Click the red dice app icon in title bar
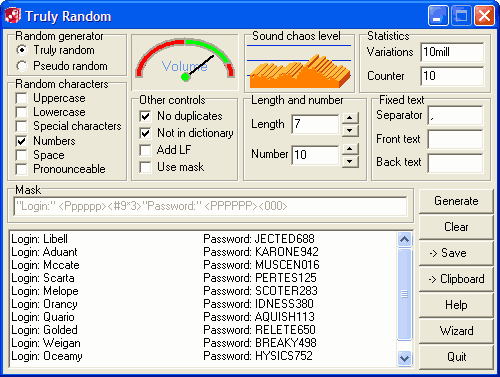This screenshot has width=500, height=377. pos(13,16)
